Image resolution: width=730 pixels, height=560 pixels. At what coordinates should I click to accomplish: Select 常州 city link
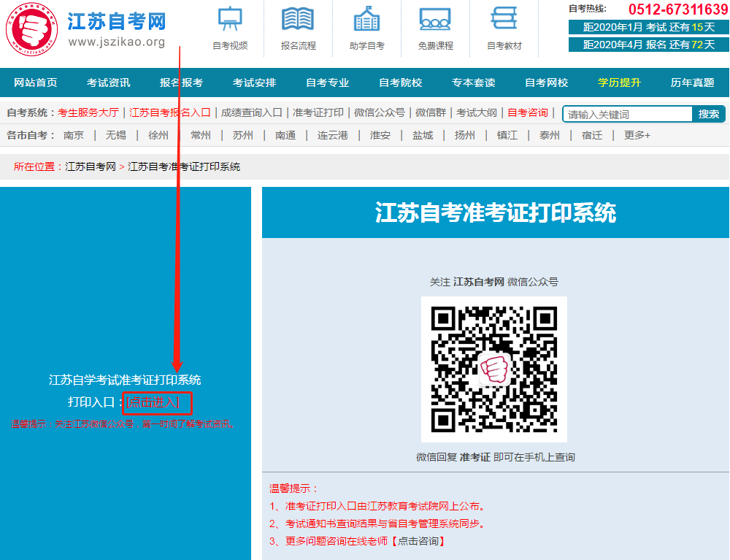pos(201,136)
